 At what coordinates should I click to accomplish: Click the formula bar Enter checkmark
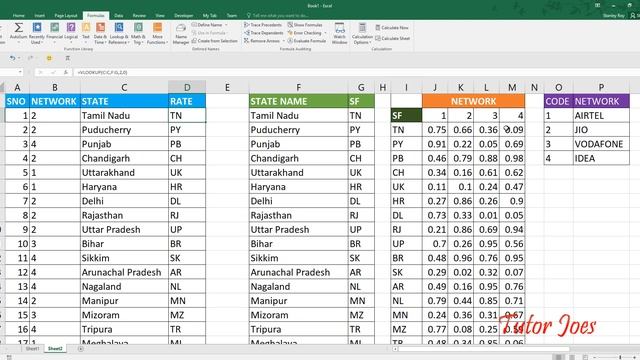pos(53,72)
